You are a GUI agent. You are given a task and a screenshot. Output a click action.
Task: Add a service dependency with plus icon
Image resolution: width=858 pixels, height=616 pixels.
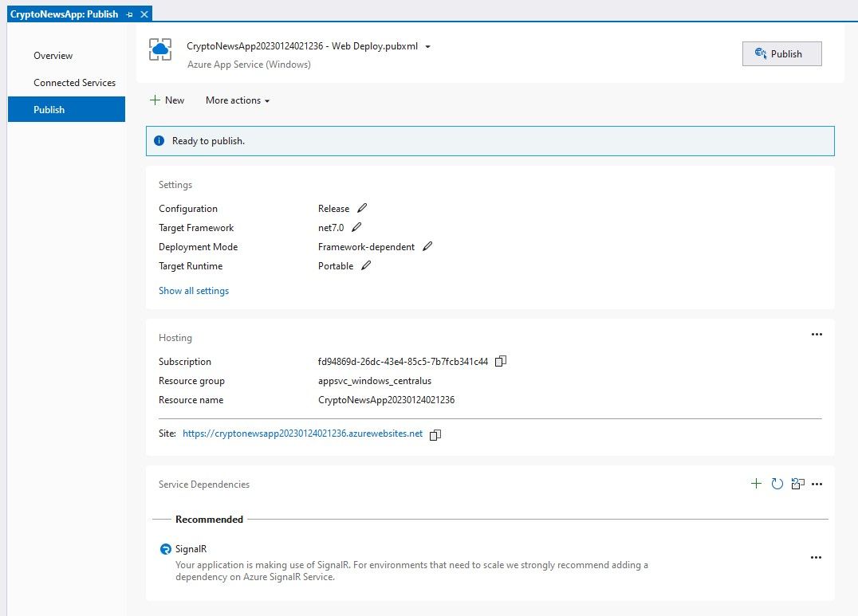[x=756, y=484]
